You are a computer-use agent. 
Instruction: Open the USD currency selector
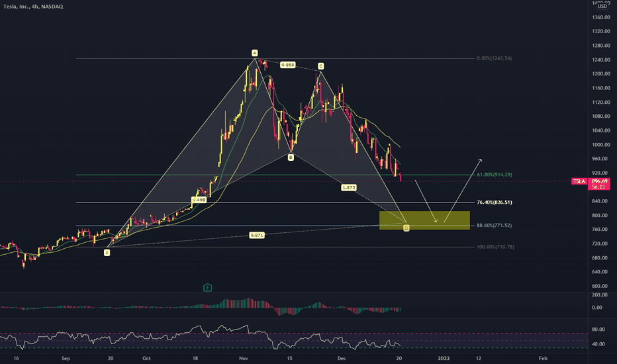coord(602,7)
